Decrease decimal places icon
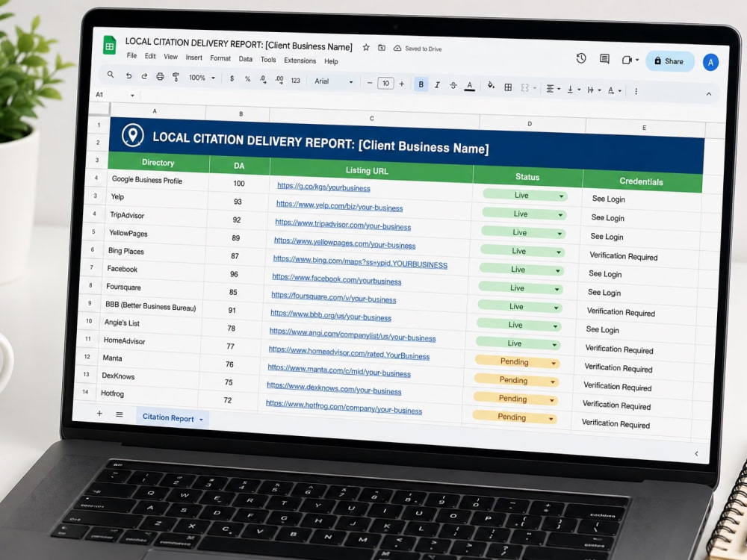The height and width of the screenshot is (560, 747). coord(263,80)
